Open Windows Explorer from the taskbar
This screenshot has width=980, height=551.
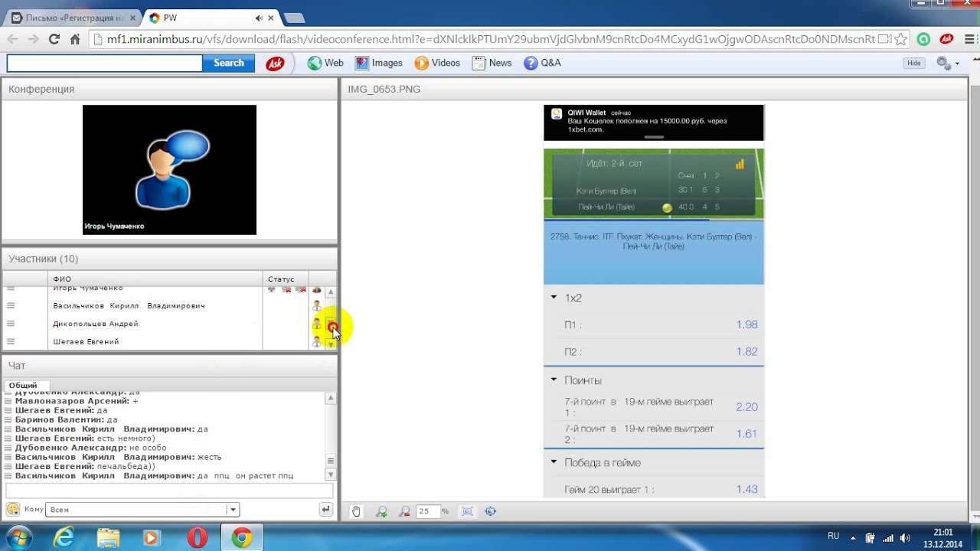108,538
